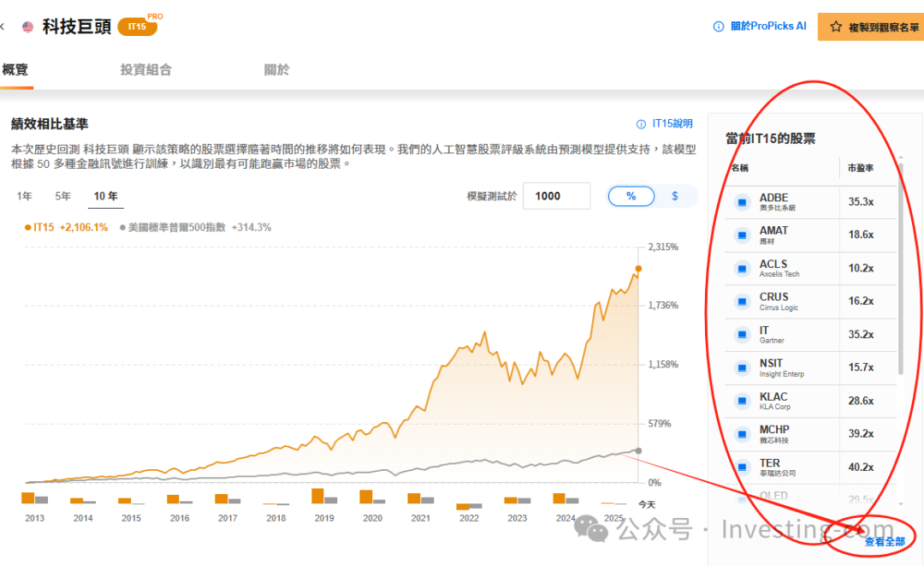Click the orange IT15 endpoint marker on chart
This screenshot has width=924, height=566.
[x=638, y=269]
